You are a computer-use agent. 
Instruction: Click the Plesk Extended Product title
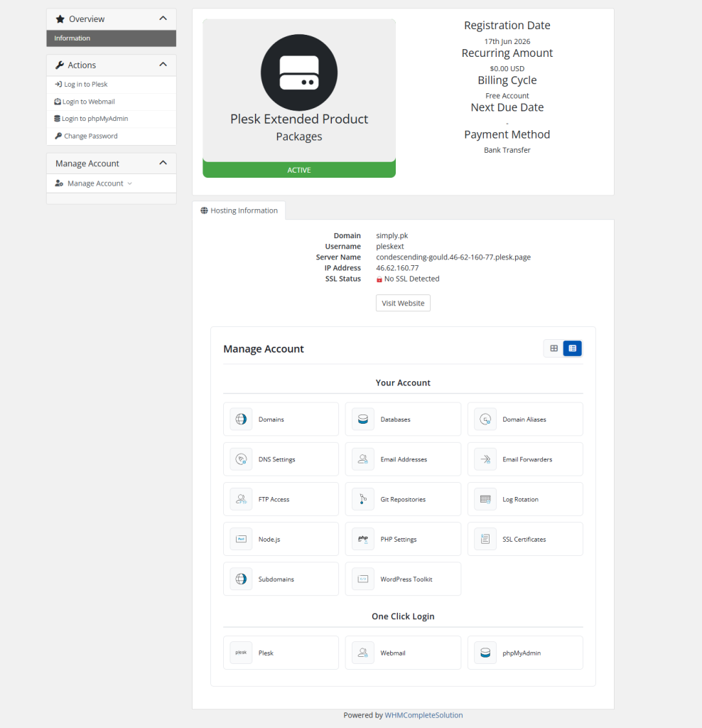click(x=299, y=119)
